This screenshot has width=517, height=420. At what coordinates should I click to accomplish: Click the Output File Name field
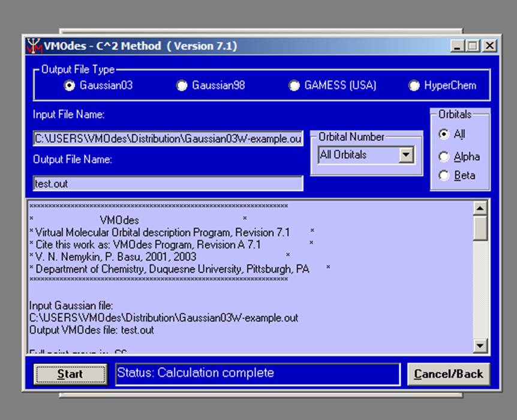pyautogui.click(x=168, y=184)
